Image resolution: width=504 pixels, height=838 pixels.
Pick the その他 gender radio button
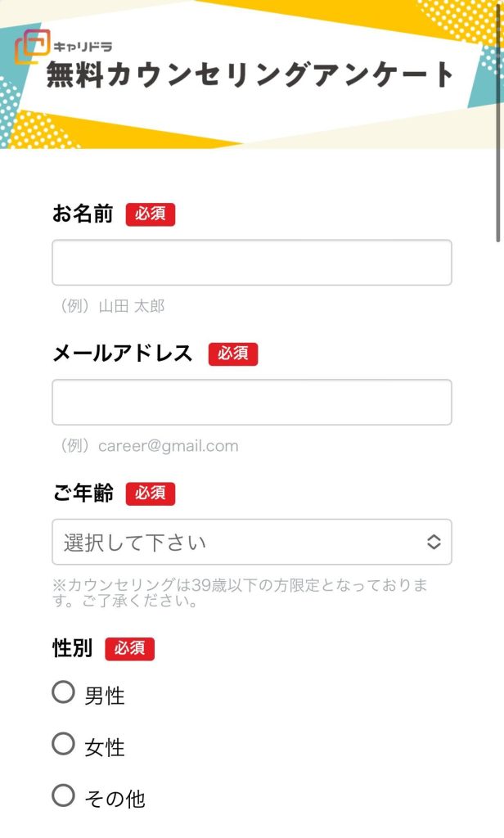pos(64,795)
